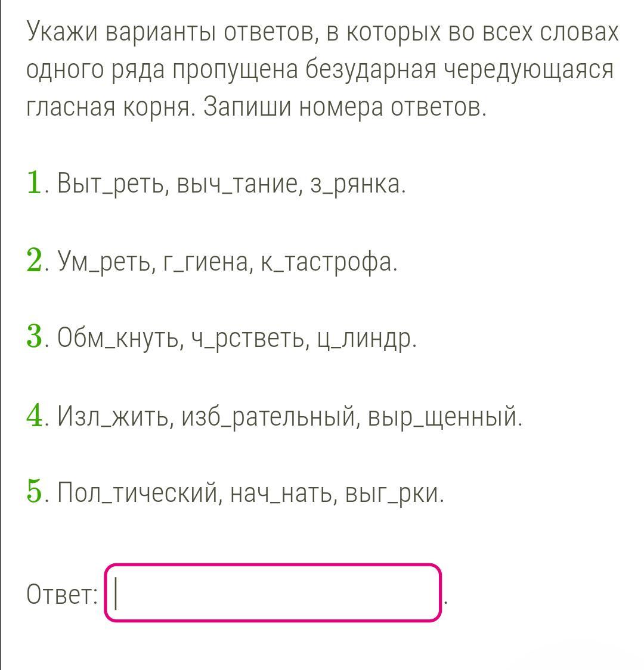Image resolution: width=644 pixels, height=670 pixels.
Task: Click the green number 1 of the first option
Action: [x=34, y=182]
